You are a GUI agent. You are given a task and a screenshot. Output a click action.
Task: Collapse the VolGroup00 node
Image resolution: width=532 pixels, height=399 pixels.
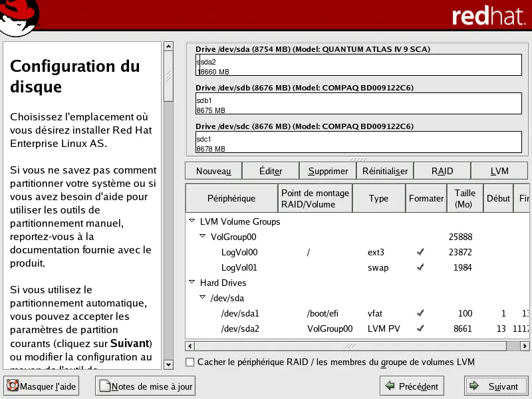202,237
